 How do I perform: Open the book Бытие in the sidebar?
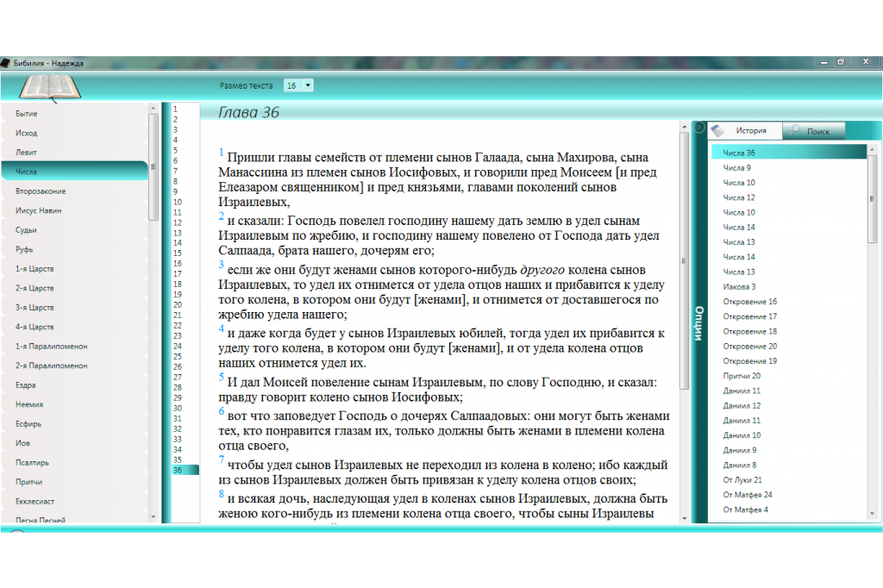[27, 114]
